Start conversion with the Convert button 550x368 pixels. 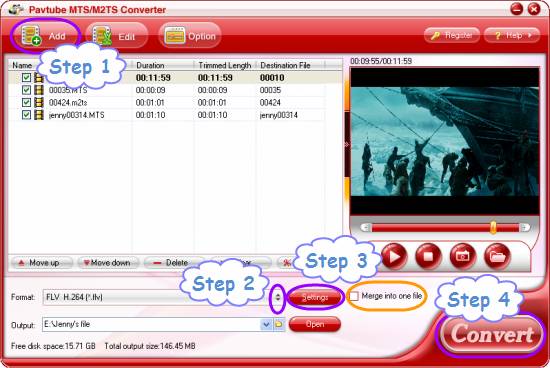pos(492,334)
